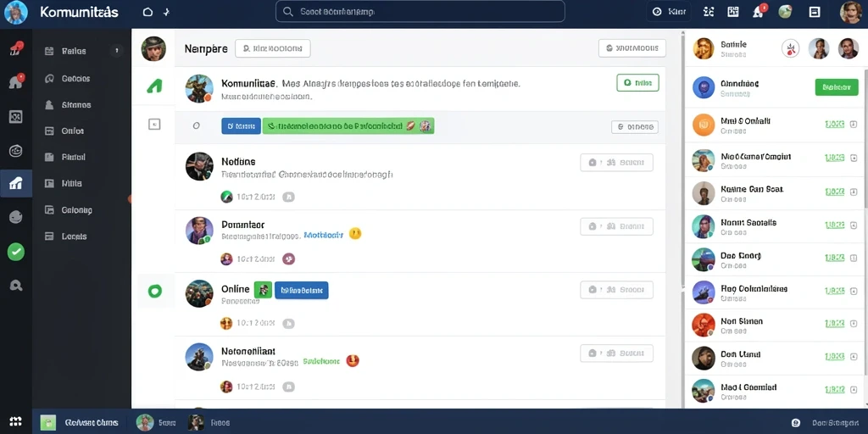Click the yellow emoji in the Pomuniaor row
This screenshot has height=434, width=868.
coord(355,234)
